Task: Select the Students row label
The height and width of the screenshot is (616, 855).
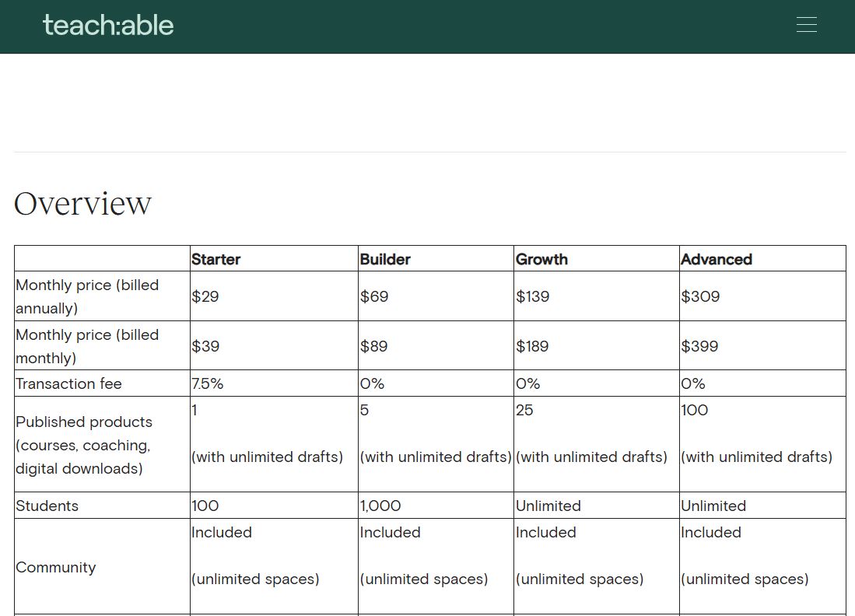Action: click(x=47, y=506)
